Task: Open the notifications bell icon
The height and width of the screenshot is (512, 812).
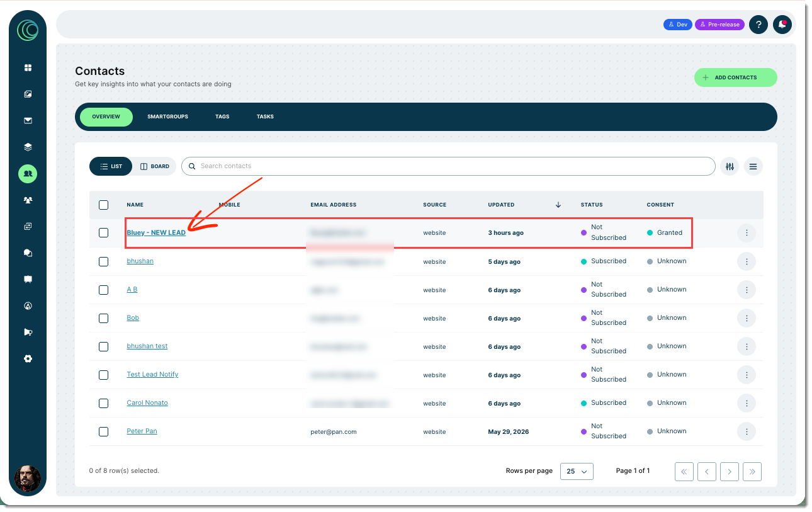Action: click(x=782, y=25)
